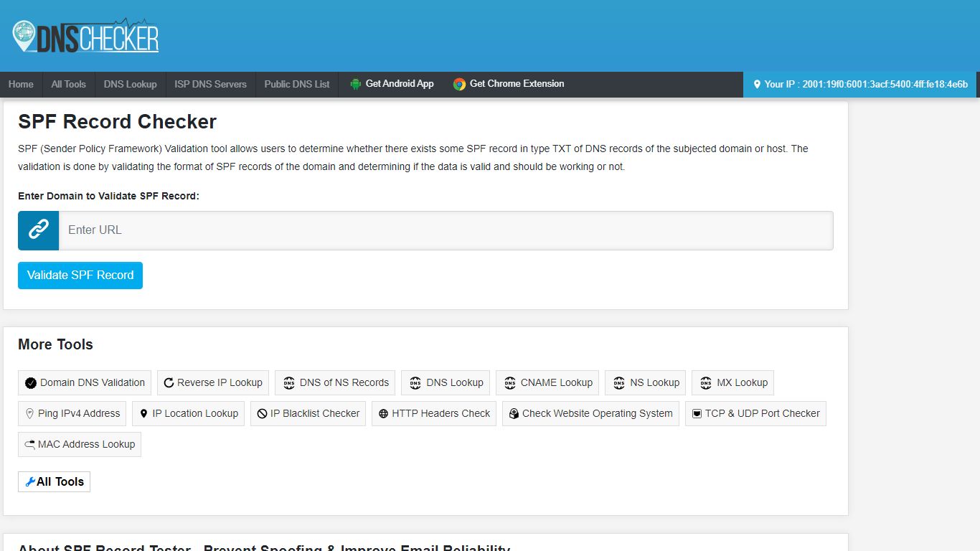The image size is (980, 551).
Task: Open Ping IPv4 Address tool
Action: [x=72, y=414]
